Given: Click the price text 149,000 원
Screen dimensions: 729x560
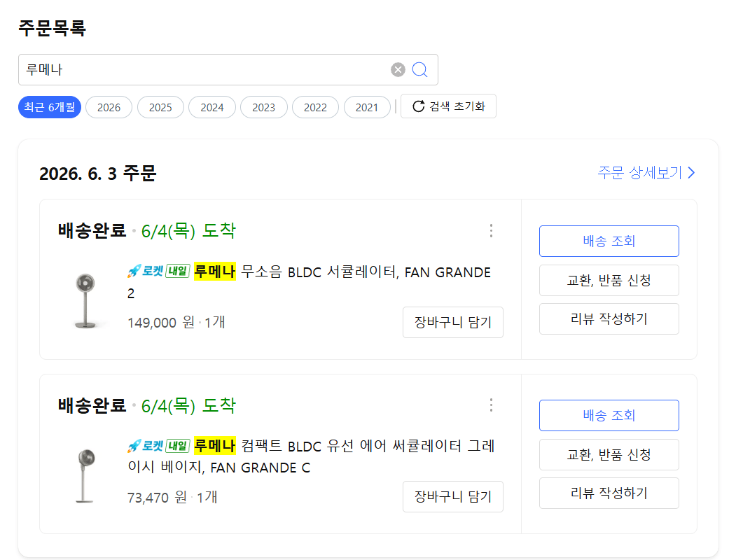Looking at the screenshot, I should (x=161, y=323).
